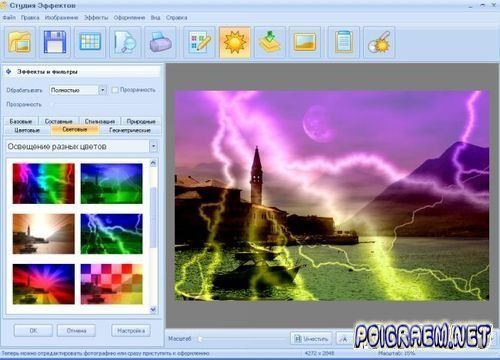Click the Масштаб zoom slider handle

[200, 339]
